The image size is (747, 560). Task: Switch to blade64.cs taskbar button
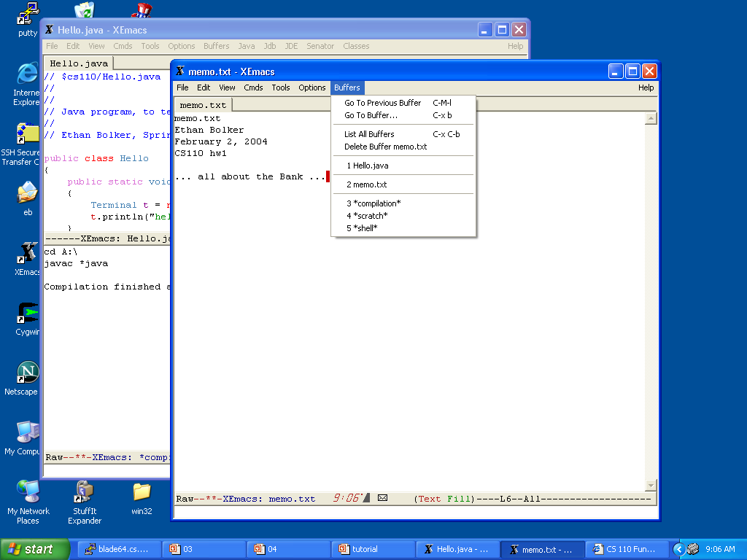pos(119,549)
